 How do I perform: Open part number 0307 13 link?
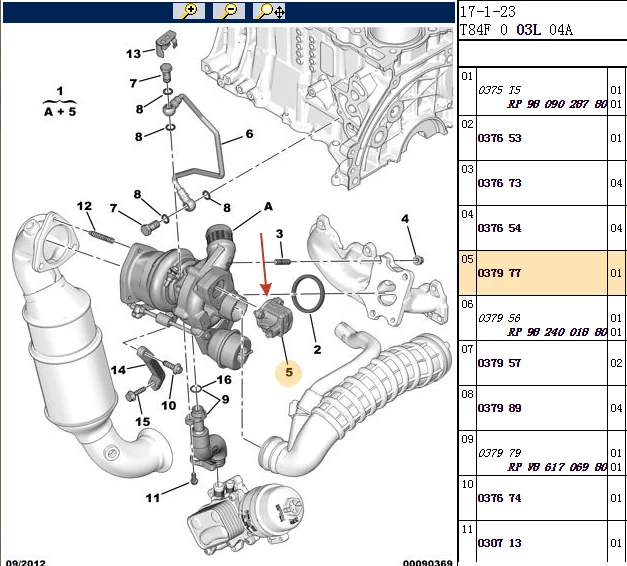499,543
